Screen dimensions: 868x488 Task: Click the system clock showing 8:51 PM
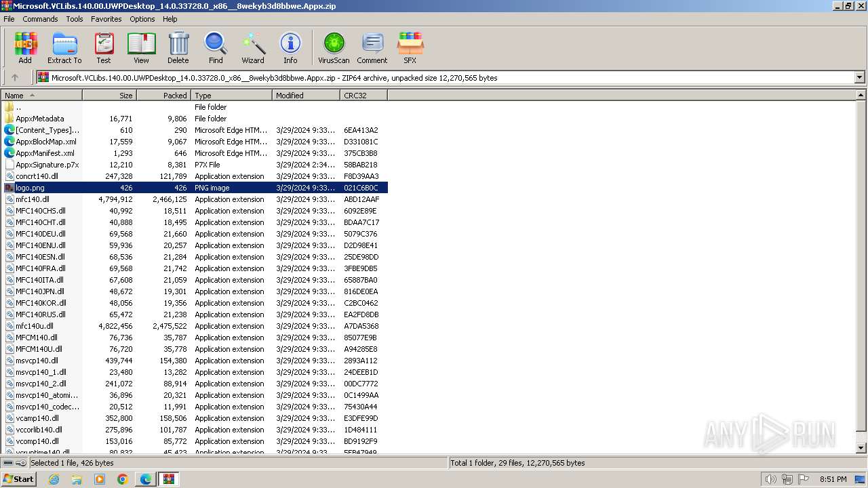coord(833,479)
